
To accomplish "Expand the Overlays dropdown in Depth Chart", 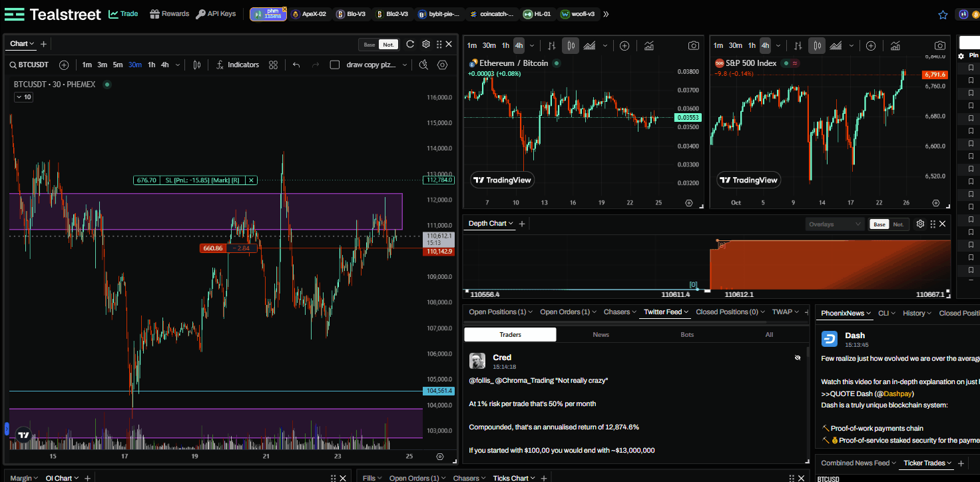I will click(x=834, y=224).
